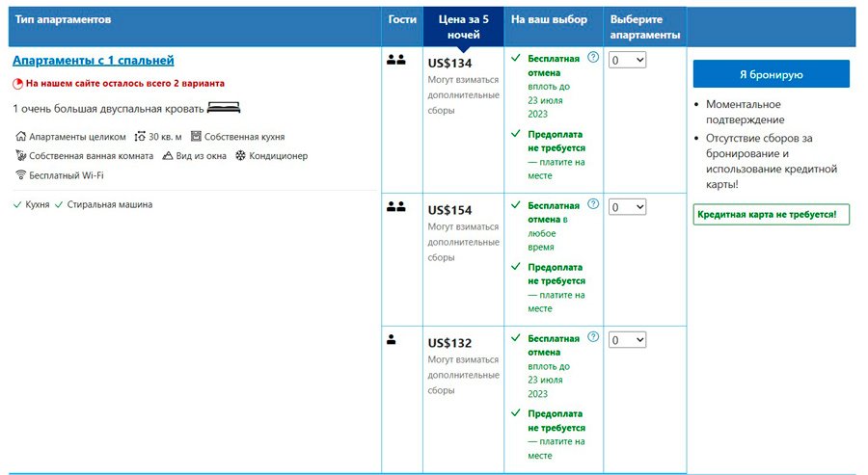Viewport: 868px width, 475px height.
Task: Click the free Wi-Fi icon
Action: pyautogui.click(x=20, y=175)
